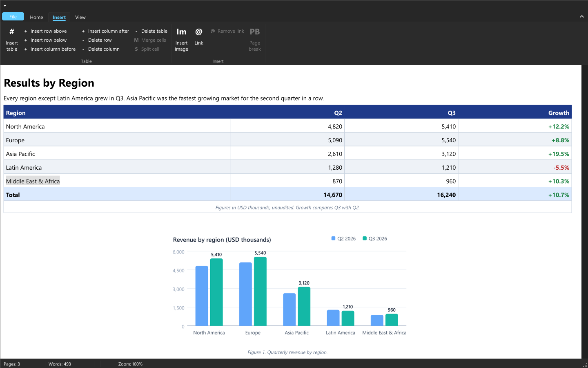Click the Middle East & Africa table cell
The height and width of the screenshot is (368, 588).
tap(117, 181)
